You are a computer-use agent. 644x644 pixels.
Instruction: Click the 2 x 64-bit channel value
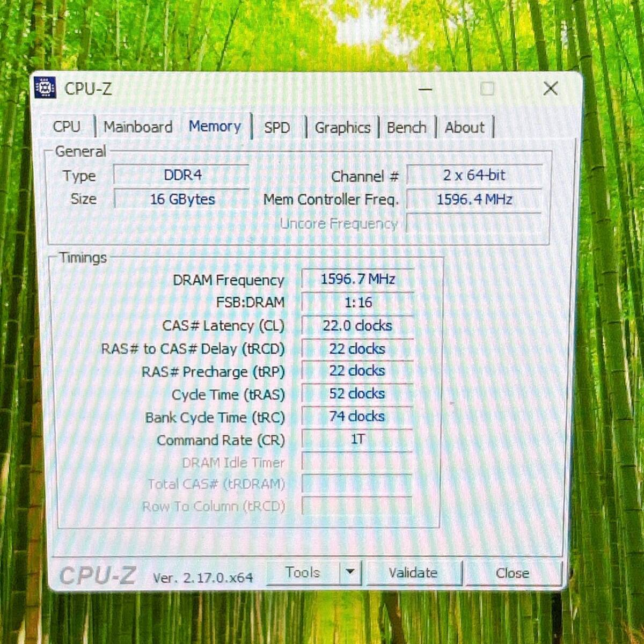click(x=474, y=175)
